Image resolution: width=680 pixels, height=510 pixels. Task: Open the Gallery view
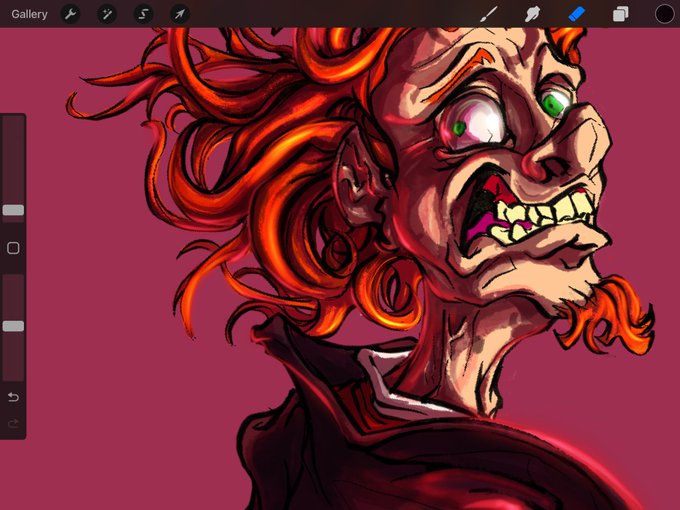[29, 14]
